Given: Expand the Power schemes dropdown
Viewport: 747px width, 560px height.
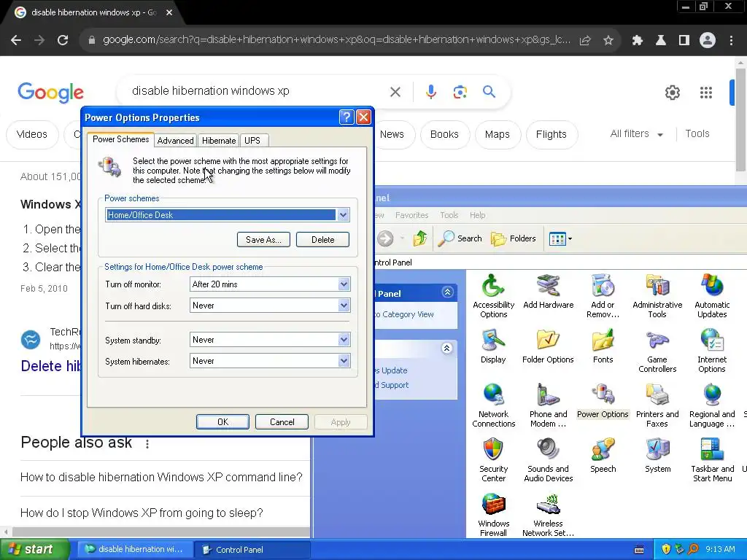Looking at the screenshot, I should point(343,215).
